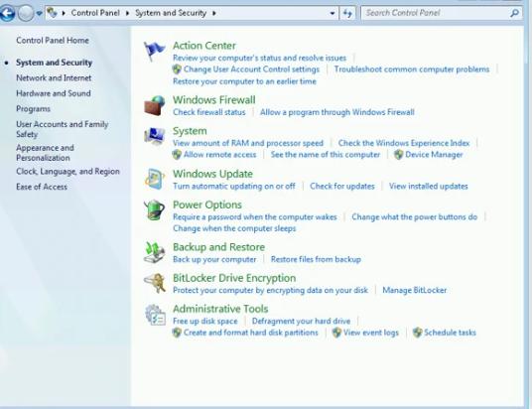
Task: Expand the address bar history dropdown
Action: click(332, 14)
